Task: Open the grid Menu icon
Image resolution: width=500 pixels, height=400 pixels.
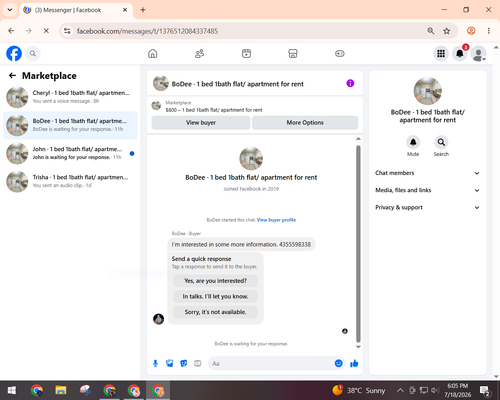Action: tap(441, 54)
